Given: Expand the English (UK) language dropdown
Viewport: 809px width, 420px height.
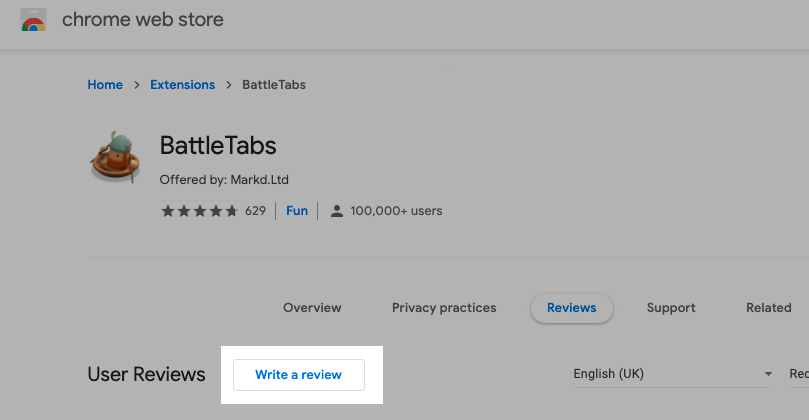Looking at the screenshot, I should click(660, 374).
